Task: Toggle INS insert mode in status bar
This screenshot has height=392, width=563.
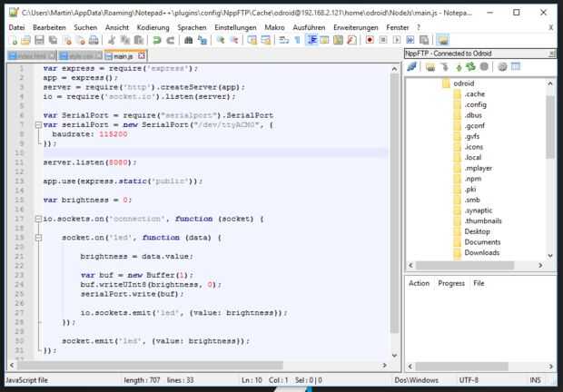Action: (x=535, y=379)
